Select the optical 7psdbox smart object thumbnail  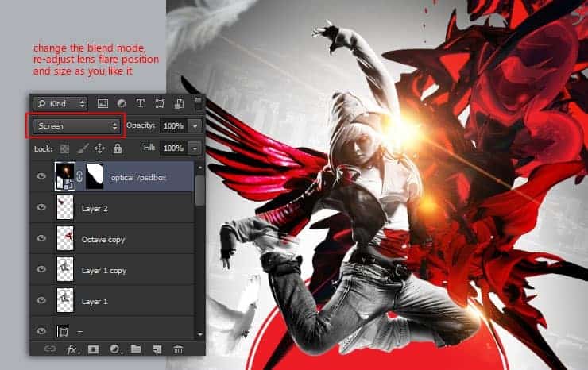pos(65,175)
